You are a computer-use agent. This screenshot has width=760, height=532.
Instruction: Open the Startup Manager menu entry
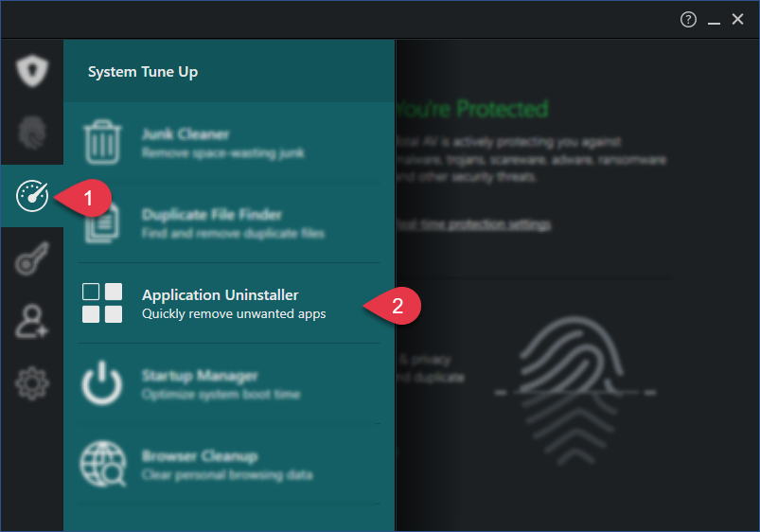(x=229, y=383)
